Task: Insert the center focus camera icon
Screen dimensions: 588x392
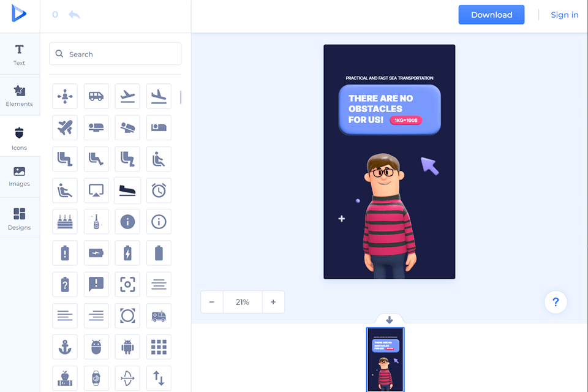Action: (x=127, y=284)
